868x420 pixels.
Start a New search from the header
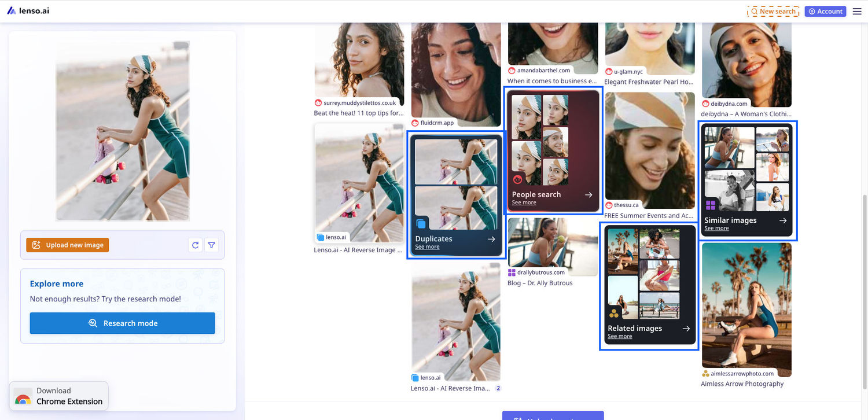[773, 11]
